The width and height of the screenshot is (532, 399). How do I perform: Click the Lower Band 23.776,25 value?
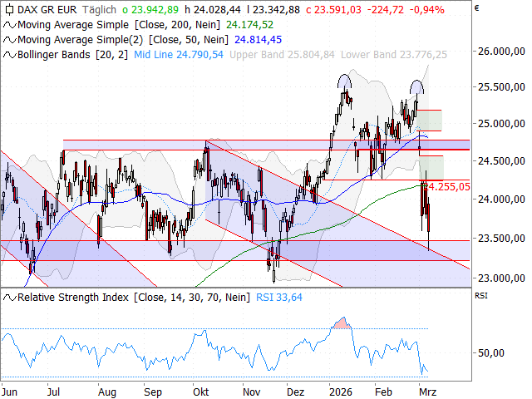pos(394,55)
